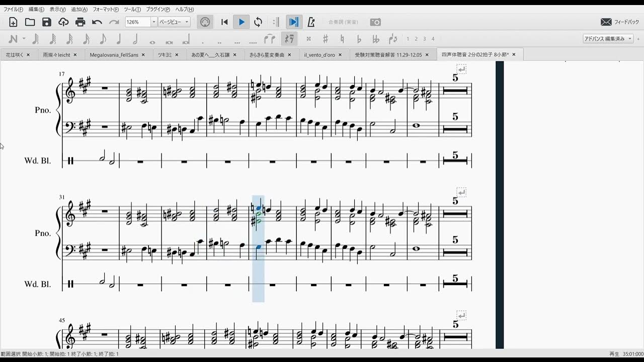Image resolution: width=644 pixels, height=362 pixels.
Task: Select the double whole note duration
Action: tap(169, 41)
